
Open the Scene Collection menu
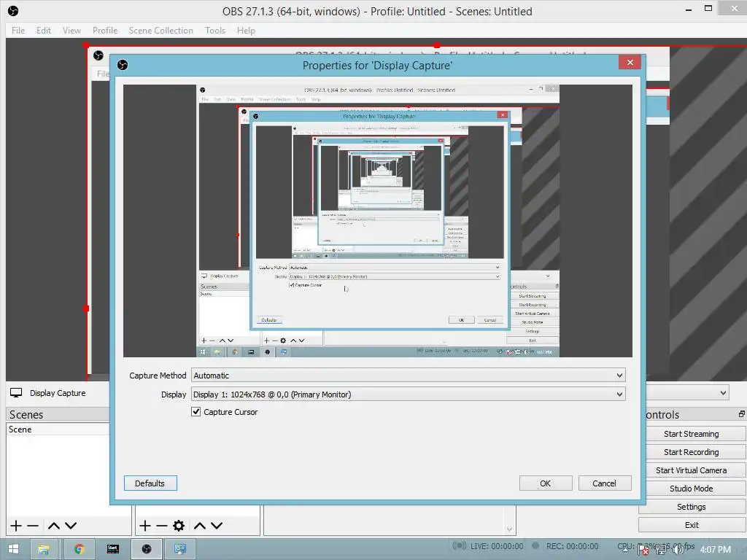[x=160, y=31]
